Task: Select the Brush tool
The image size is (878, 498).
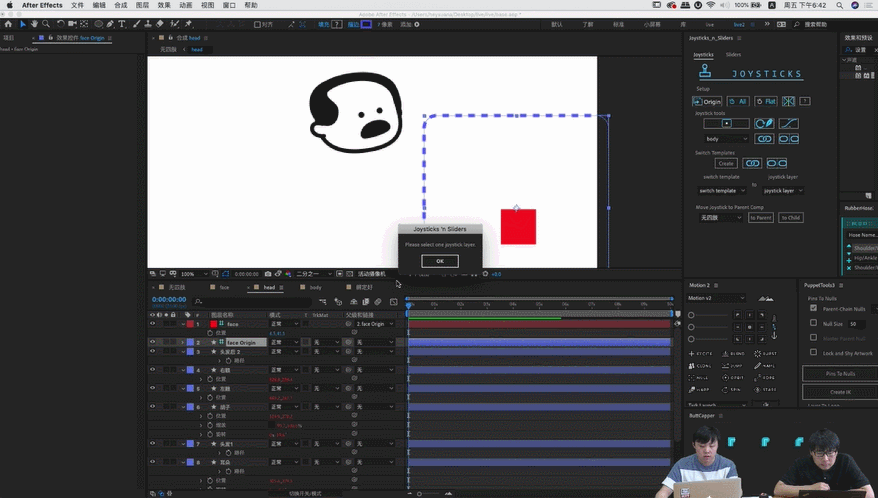Action: [x=137, y=24]
